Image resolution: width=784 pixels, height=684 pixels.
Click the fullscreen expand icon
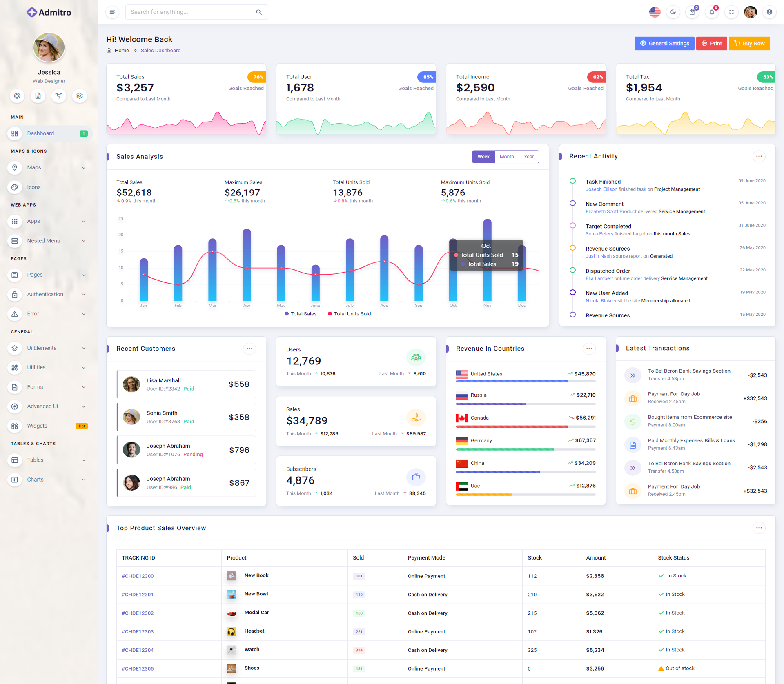[x=731, y=12]
